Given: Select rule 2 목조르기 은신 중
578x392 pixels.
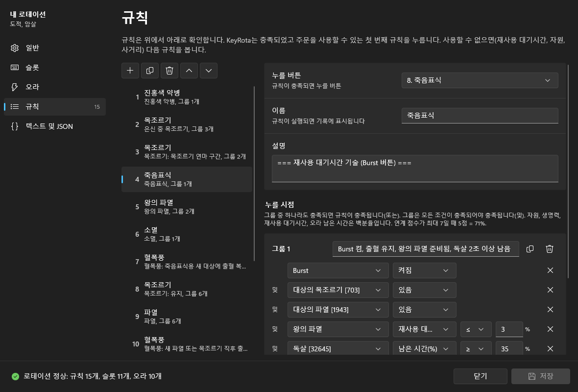Looking at the screenshot, I should tap(187, 124).
